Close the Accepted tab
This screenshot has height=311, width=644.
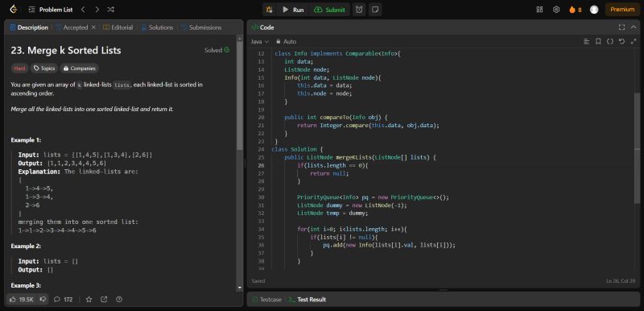93,27
